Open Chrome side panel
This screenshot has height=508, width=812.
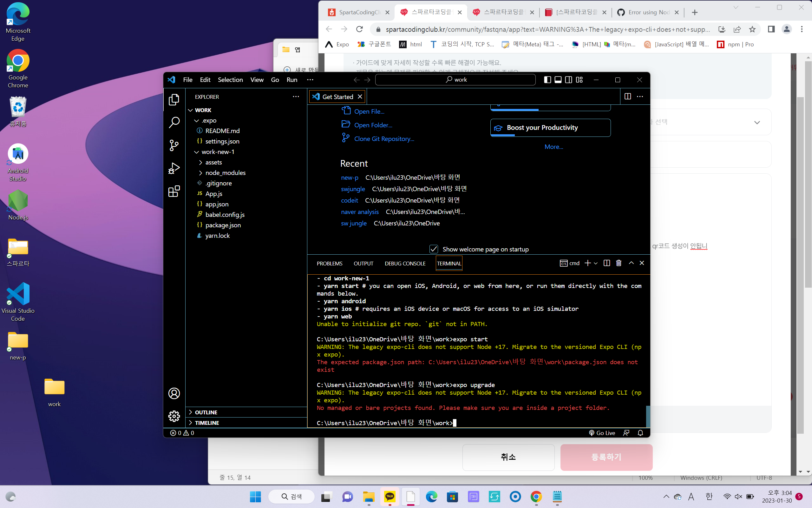[771, 29]
